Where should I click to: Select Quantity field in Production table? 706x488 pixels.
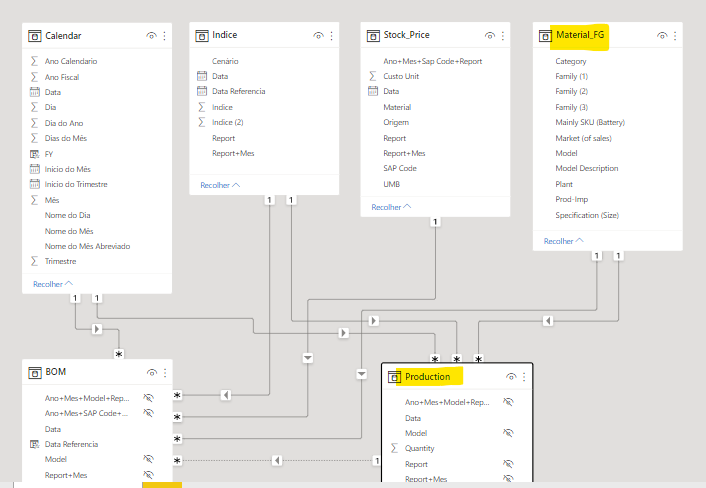click(420, 448)
